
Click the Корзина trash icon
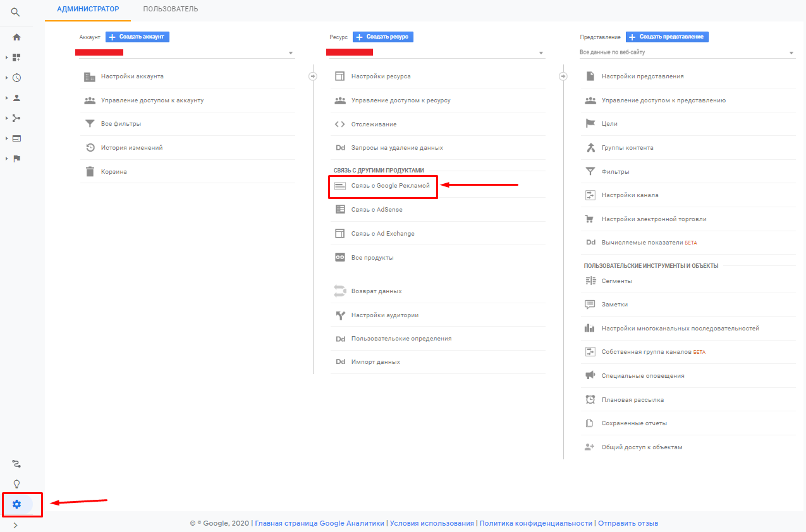coord(90,172)
